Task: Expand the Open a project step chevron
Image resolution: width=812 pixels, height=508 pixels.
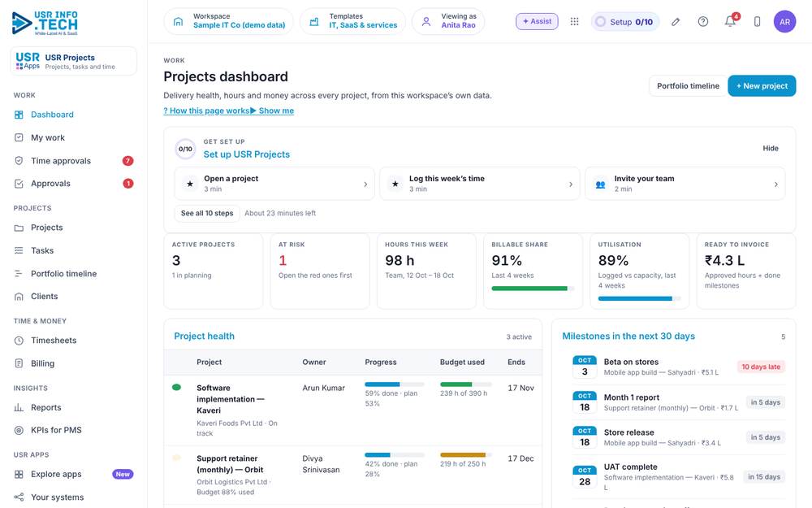Action: tap(365, 184)
